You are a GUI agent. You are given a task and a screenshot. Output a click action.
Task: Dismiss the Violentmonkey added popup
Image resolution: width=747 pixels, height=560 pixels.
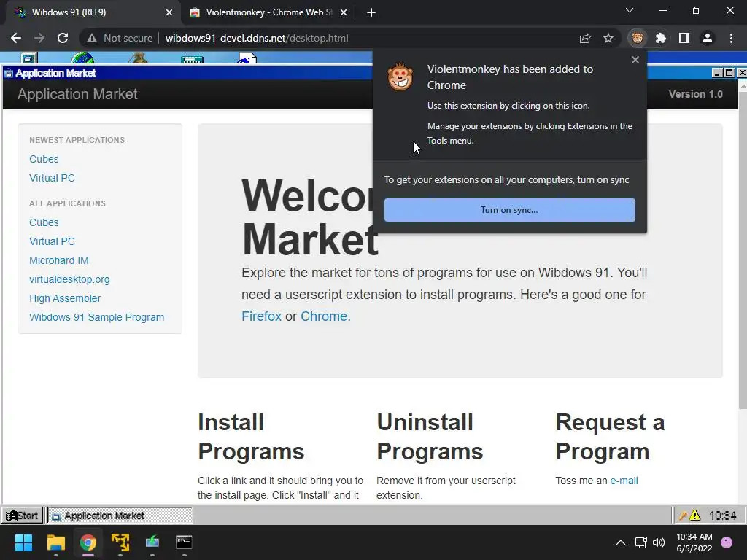pos(635,60)
